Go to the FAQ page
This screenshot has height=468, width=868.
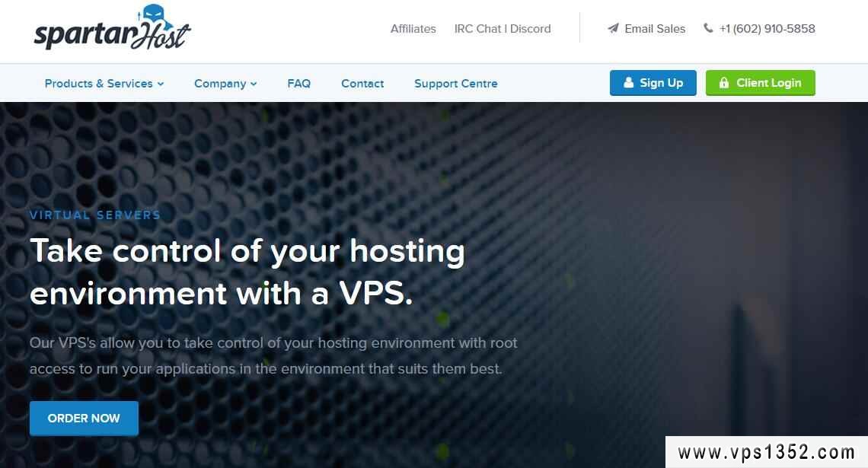[299, 84]
